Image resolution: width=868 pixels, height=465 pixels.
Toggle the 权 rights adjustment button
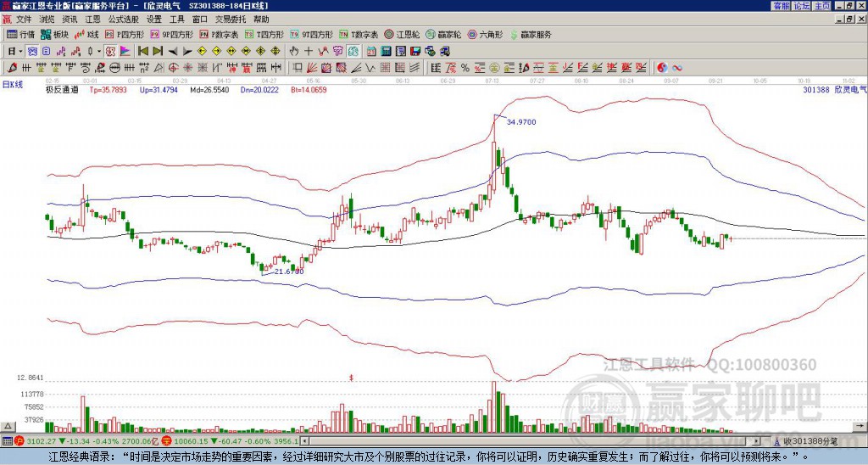click(x=110, y=51)
